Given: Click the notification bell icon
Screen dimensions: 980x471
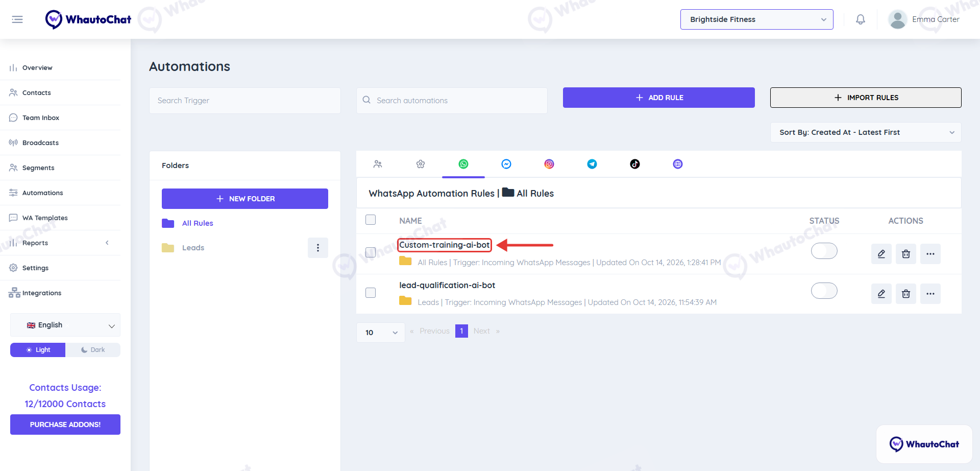Looking at the screenshot, I should point(861,19).
